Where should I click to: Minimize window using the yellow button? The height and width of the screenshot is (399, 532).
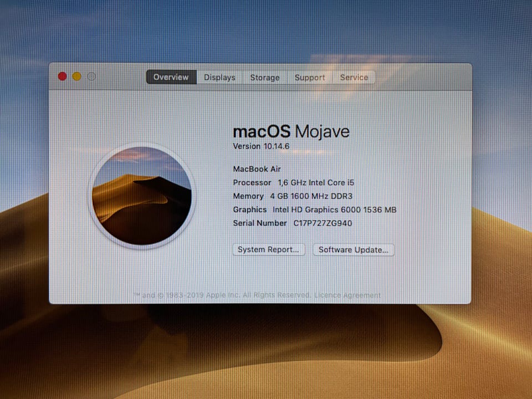[77, 76]
